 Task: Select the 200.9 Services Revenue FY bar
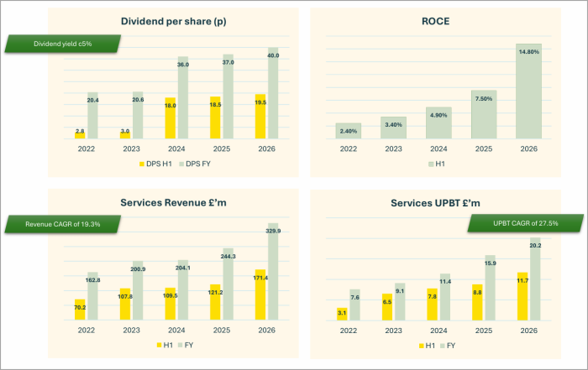click(x=138, y=290)
